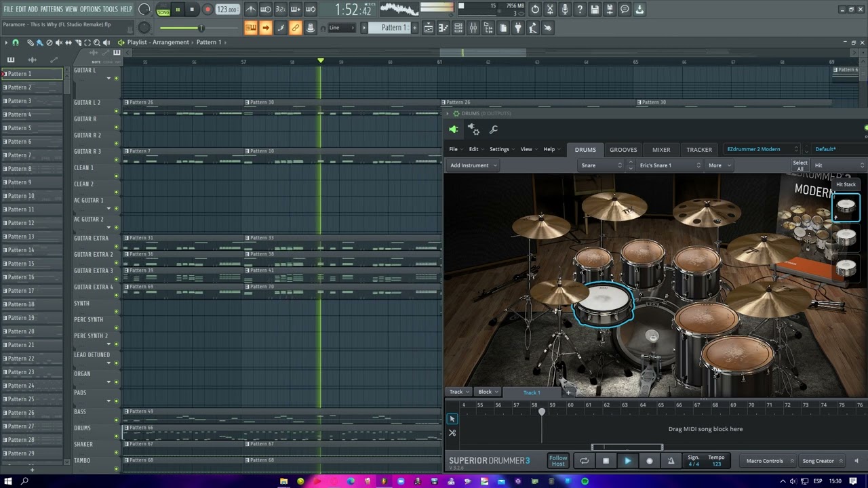Open the Add Instrument dropdown

pyautogui.click(x=473, y=165)
